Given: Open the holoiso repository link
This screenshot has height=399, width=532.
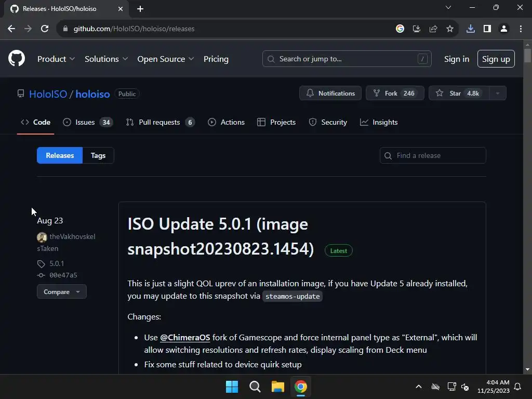Looking at the screenshot, I should (x=92, y=94).
